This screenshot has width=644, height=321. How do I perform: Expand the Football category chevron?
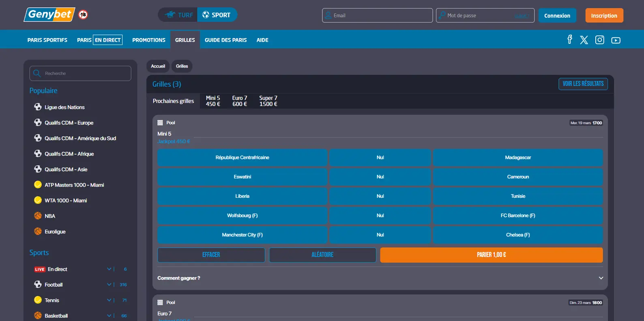point(109,285)
